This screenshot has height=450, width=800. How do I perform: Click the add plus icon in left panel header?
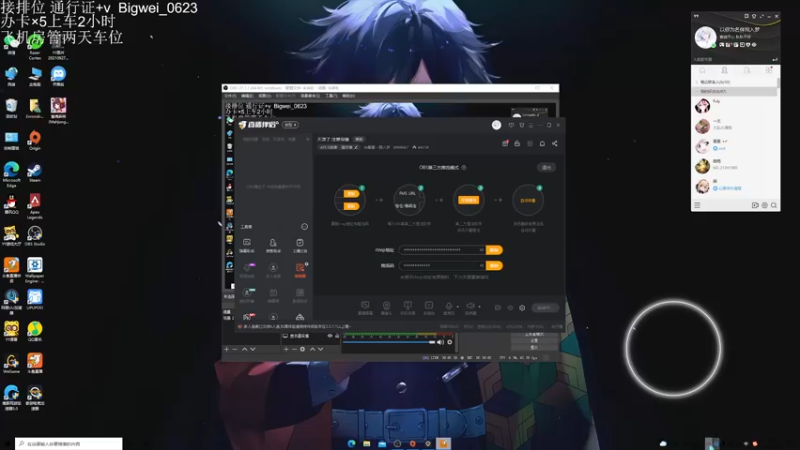click(308, 139)
